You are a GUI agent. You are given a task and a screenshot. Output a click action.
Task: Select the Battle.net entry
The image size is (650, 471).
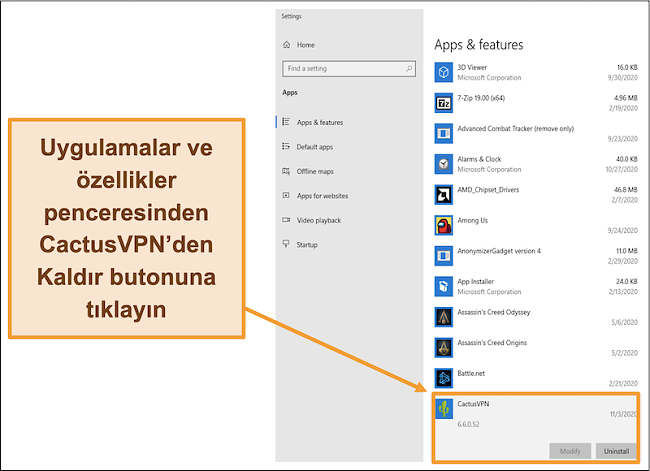pyautogui.click(x=471, y=373)
